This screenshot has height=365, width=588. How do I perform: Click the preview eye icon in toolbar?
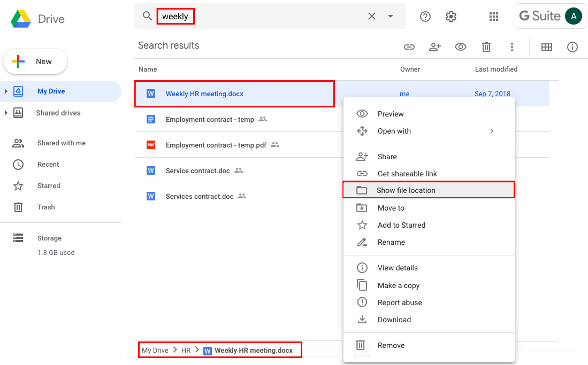(x=461, y=47)
